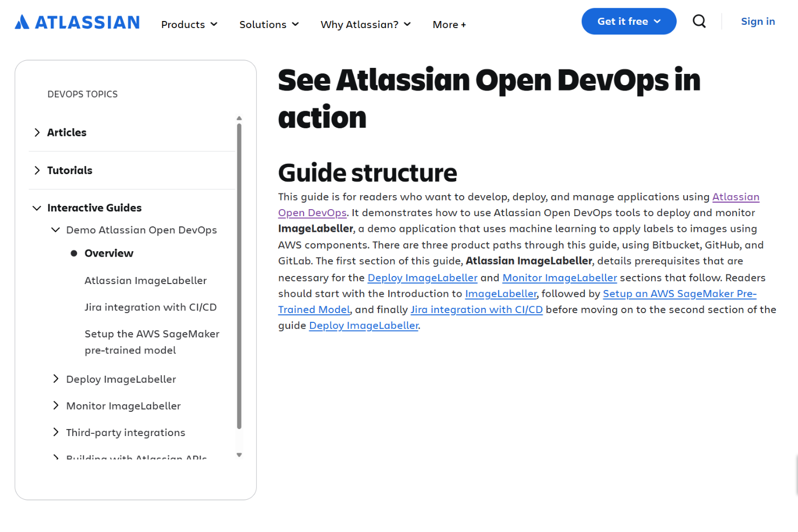Collapse Demo Atlassian Open DevOps chevron
Viewport: 798px width, 532px height.
(x=56, y=230)
